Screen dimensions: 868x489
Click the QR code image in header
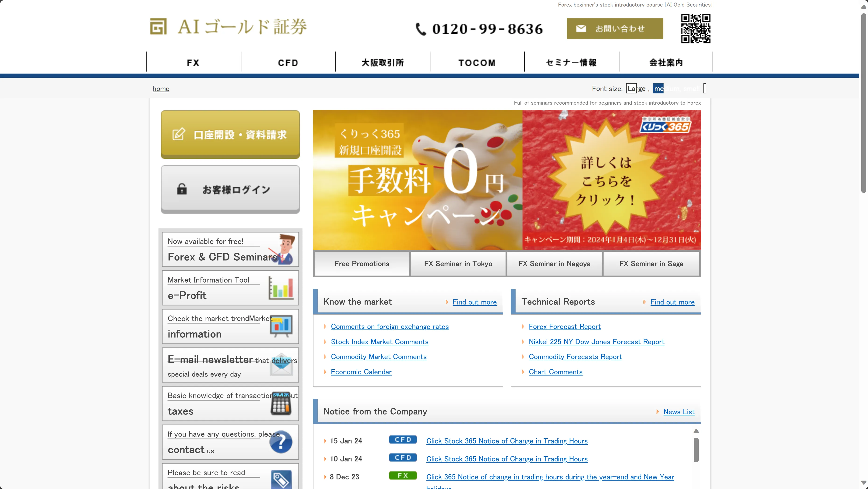696,29
